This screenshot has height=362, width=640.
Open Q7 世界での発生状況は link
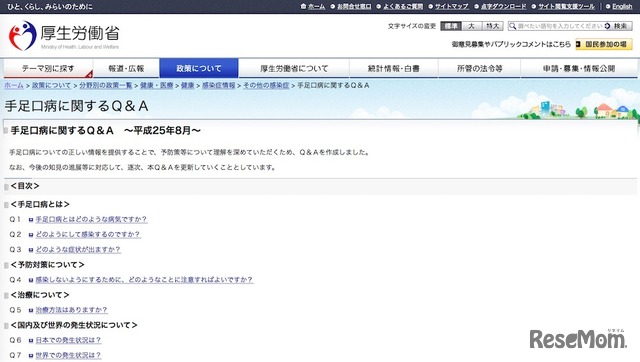pyautogui.click(x=68, y=355)
